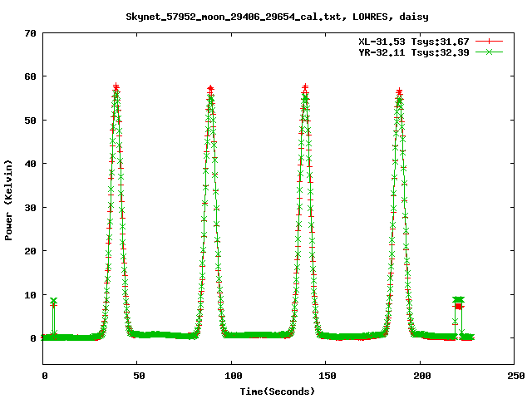Click the second peak's top near 88 seconds

pos(210,89)
